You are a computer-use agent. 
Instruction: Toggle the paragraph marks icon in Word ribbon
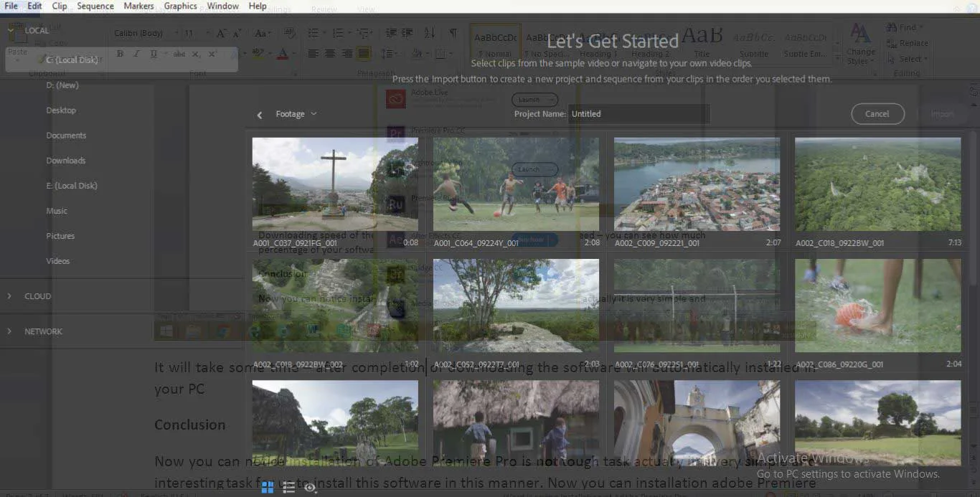[453, 33]
